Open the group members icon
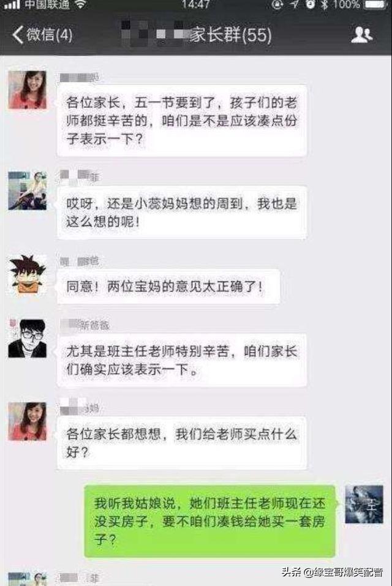Image resolution: width=392 pixels, height=586 pixels. (361, 35)
